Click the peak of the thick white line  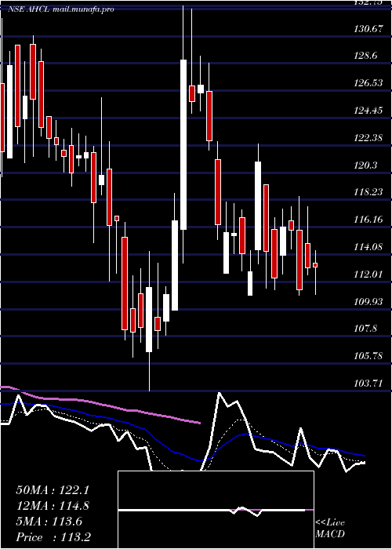[x=220, y=393]
